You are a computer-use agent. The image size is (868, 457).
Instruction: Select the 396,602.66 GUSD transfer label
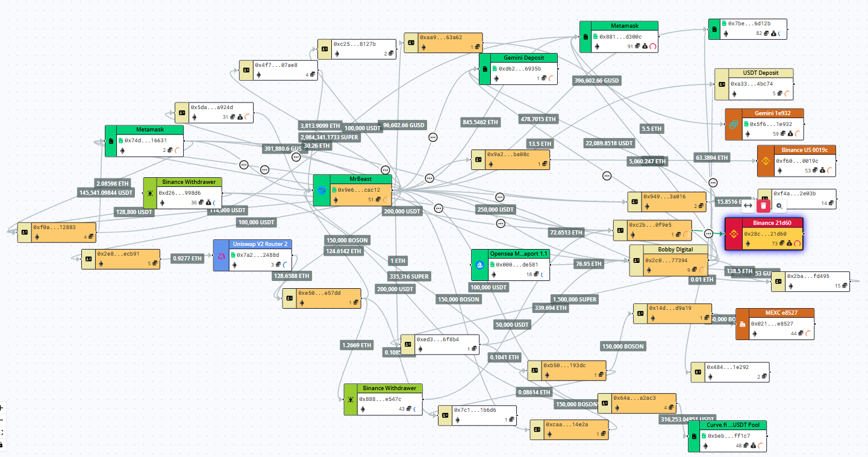coord(596,80)
